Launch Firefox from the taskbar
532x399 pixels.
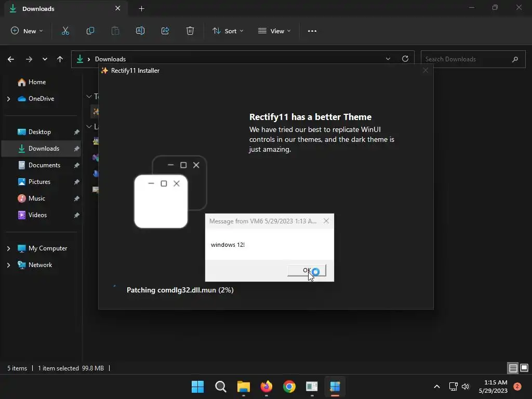pos(267,387)
